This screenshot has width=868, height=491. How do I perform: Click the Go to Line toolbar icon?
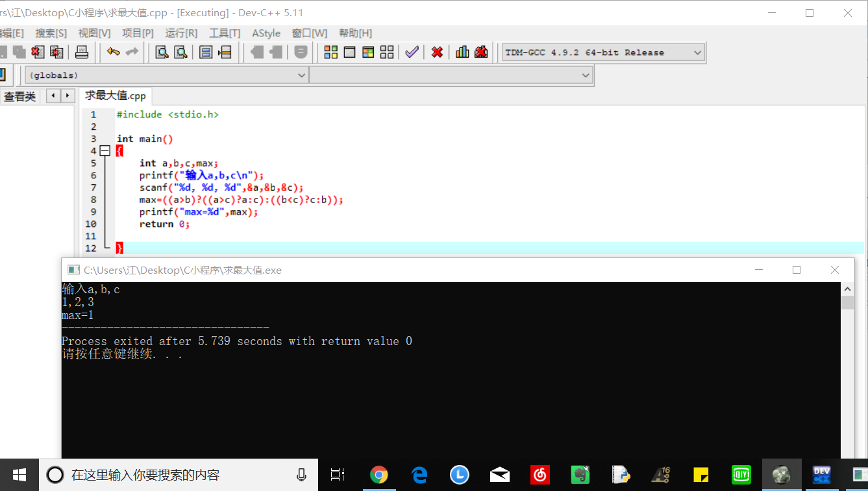pos(225,53)
